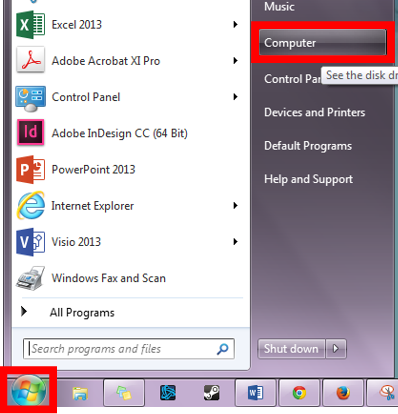Click the search magnifier icon

coord(222,349)
